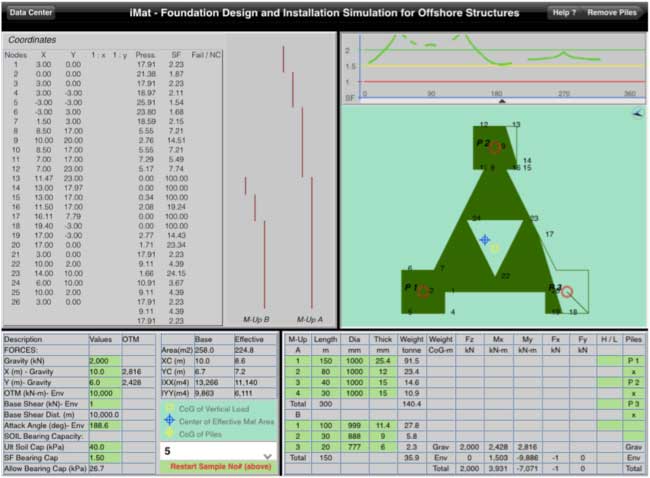Toggle the P 2 cell in Piles column
This screenshot has height=478, width=650.
(631, 382)
